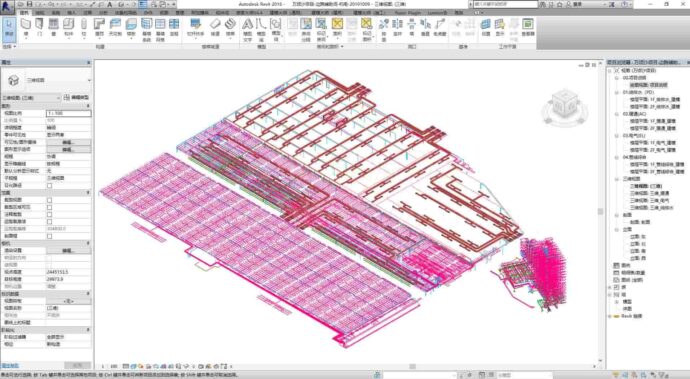Open the Ramp tool in the ribbon
690x379 pixels.
215,28
